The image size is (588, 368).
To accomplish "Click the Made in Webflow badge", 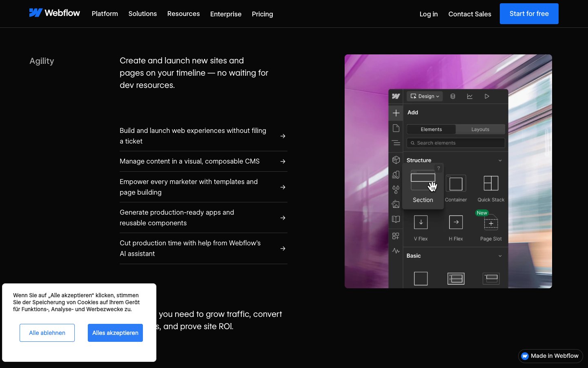I will click(550, 356).
